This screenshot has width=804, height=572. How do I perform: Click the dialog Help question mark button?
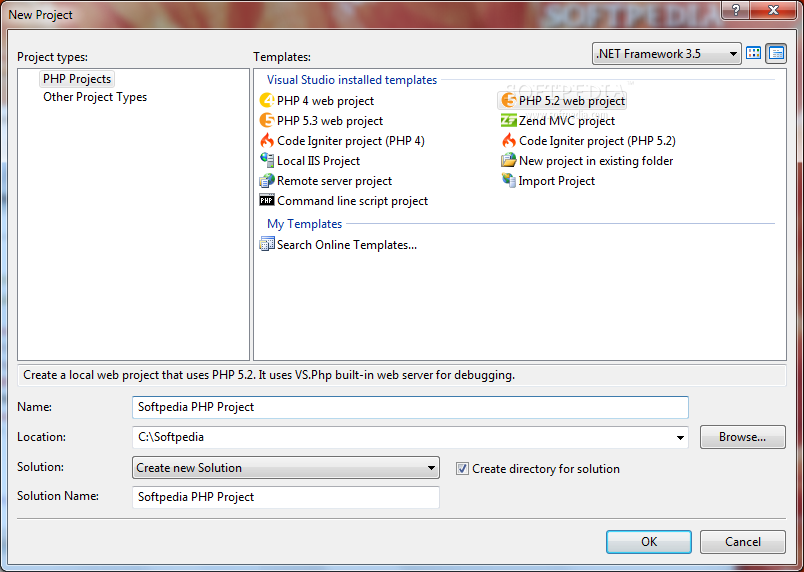coord(736,10)
